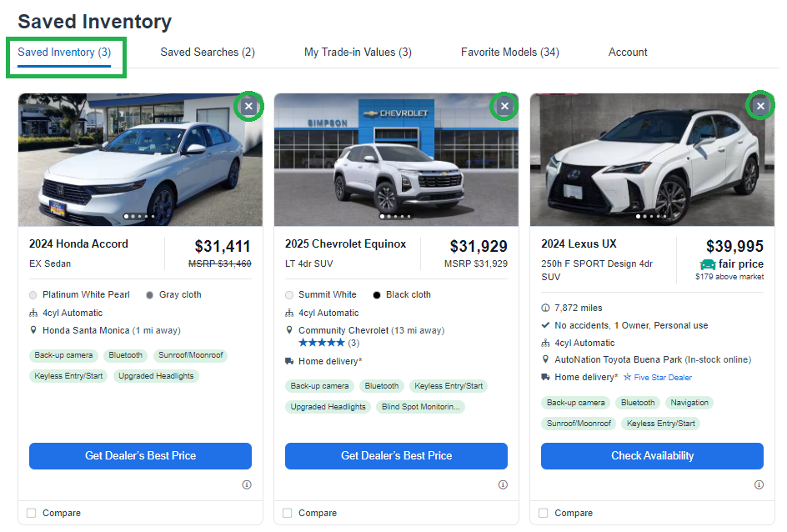The image size is (787, 532).
Task: Tick Compare for the 2025 Chevrolet Equinox
Action: [x=288, y=513]
